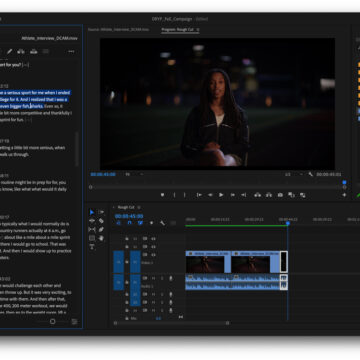
Task: Click the timeline playhead marker
Action: [x=288, y=223]
